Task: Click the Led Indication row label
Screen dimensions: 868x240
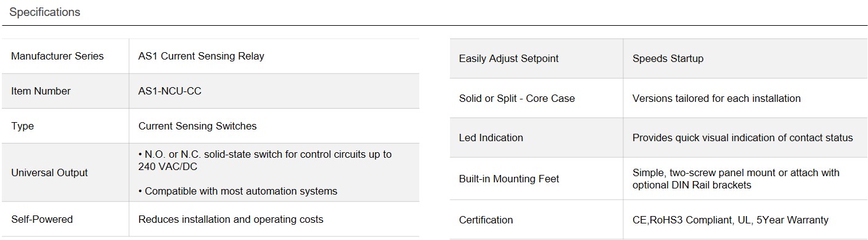Action: tap(491, 137)
